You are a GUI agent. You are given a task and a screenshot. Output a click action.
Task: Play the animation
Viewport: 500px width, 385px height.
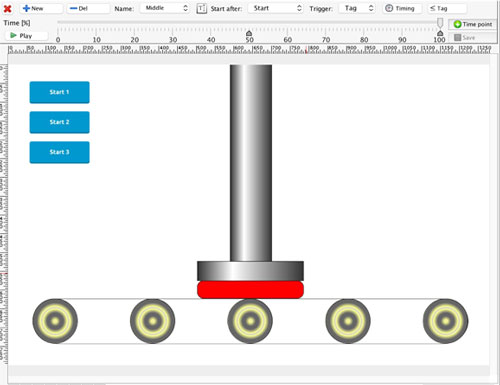pos(26,36)
